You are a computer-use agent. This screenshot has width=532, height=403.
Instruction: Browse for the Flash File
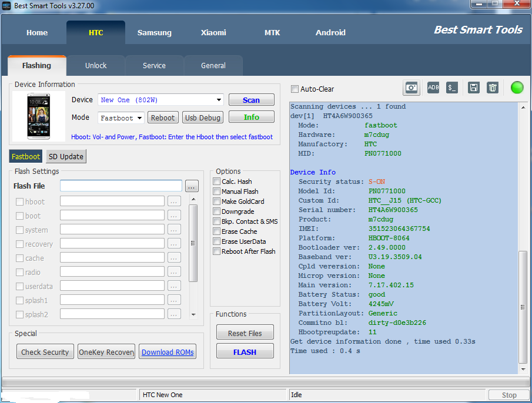pyautogui.click(x=192, y=186)
